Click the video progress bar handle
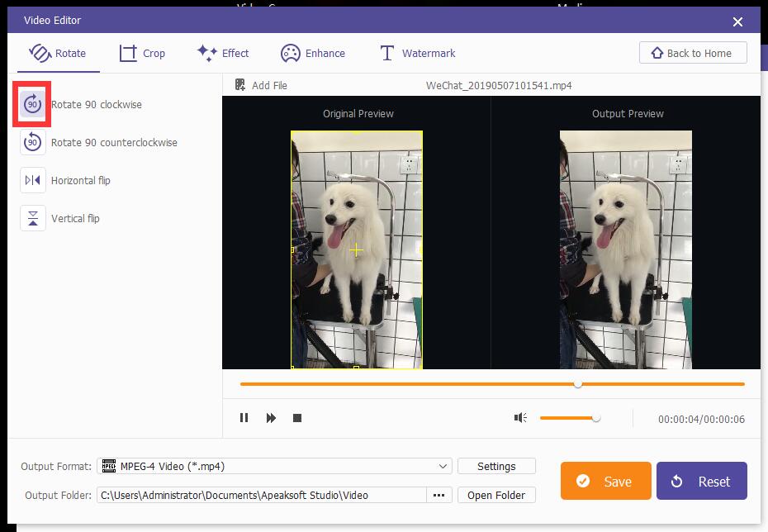Viewport: 768px width, 532px height. click(578, 384)
